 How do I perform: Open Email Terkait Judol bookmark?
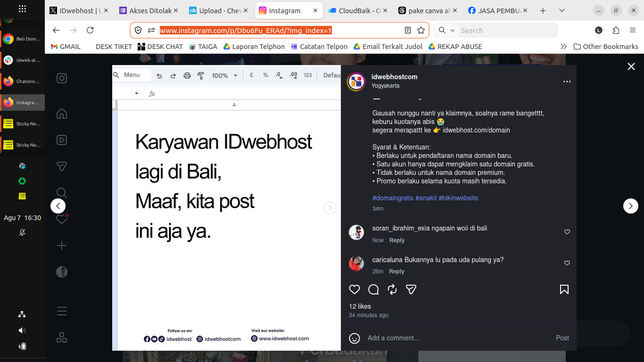(x=388, y=47)
